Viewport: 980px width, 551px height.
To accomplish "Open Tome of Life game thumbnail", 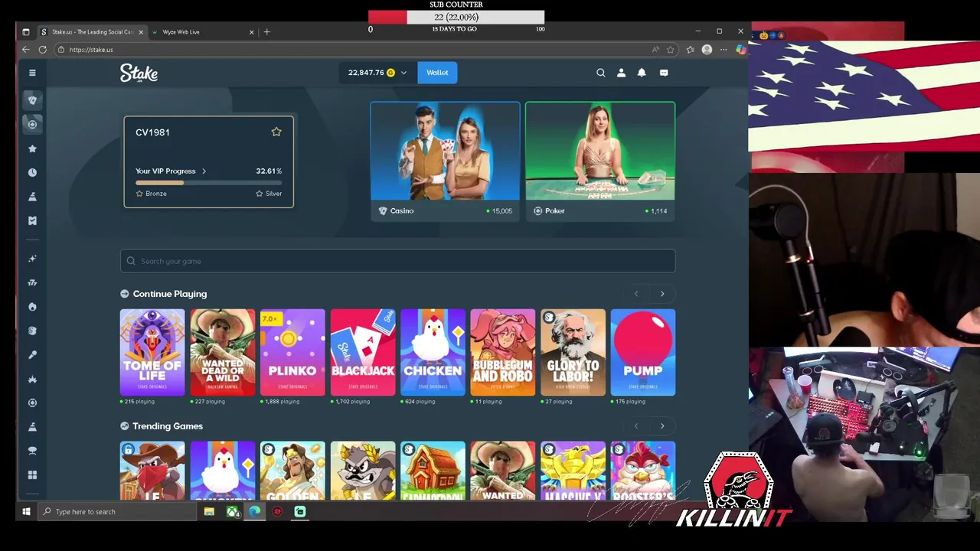I will 152,352.
